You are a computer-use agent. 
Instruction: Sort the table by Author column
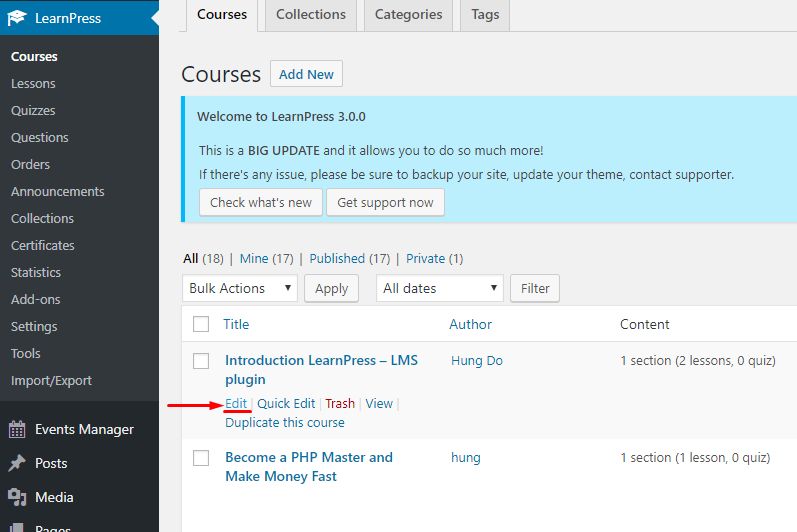click(470, 324)
